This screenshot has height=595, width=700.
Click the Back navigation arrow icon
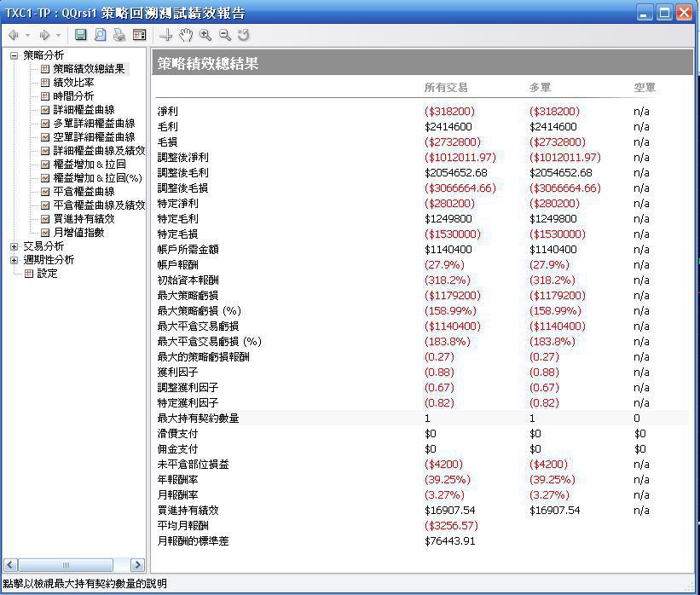coord(14,35)
